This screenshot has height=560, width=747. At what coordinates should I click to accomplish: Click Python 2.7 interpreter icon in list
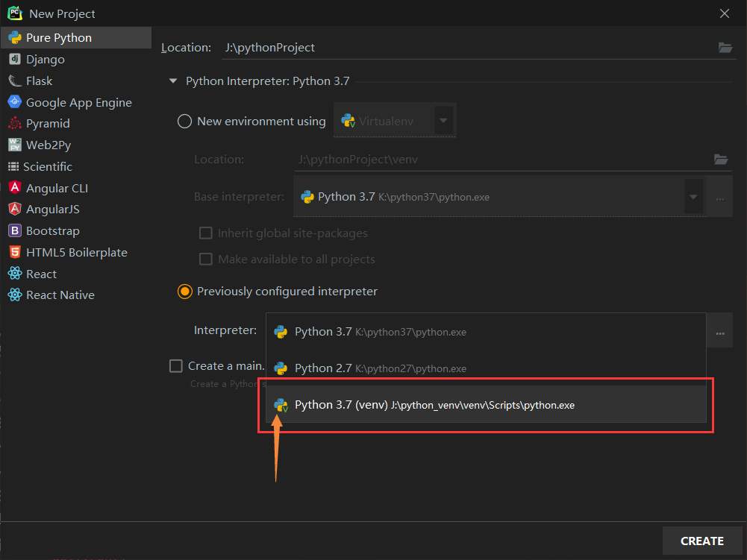pos(281,368)
